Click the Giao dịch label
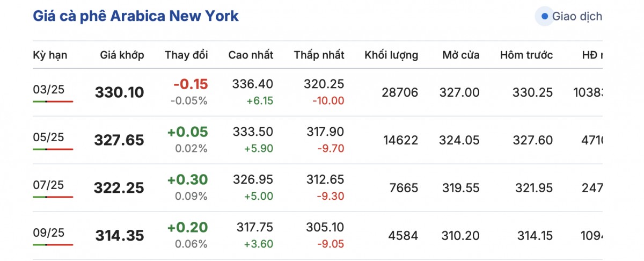Image resolution: width=644 pixels, height=261 pixels. tap(577, 17)
